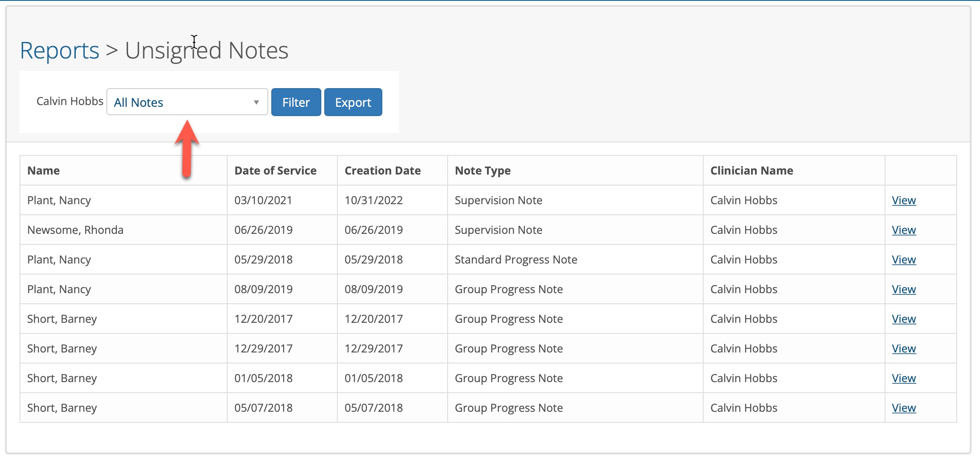The height and width of the screenshot is (466, 980).
Task: Click the dropdown arrow beside All Notes
Action: (256, 102)
